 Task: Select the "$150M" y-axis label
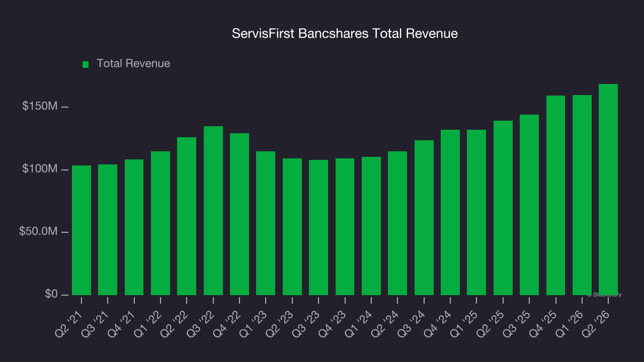pyautogui.click(x=40, y=107)
